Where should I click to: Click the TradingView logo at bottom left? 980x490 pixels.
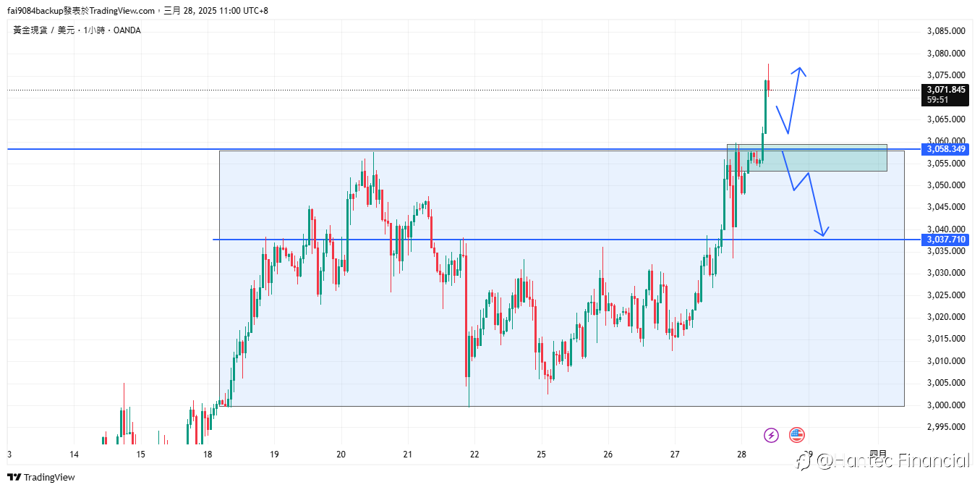coord(41,477)
